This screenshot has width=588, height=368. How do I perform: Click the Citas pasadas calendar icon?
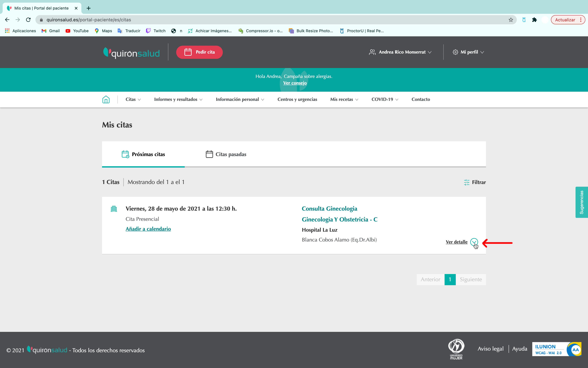209,154
